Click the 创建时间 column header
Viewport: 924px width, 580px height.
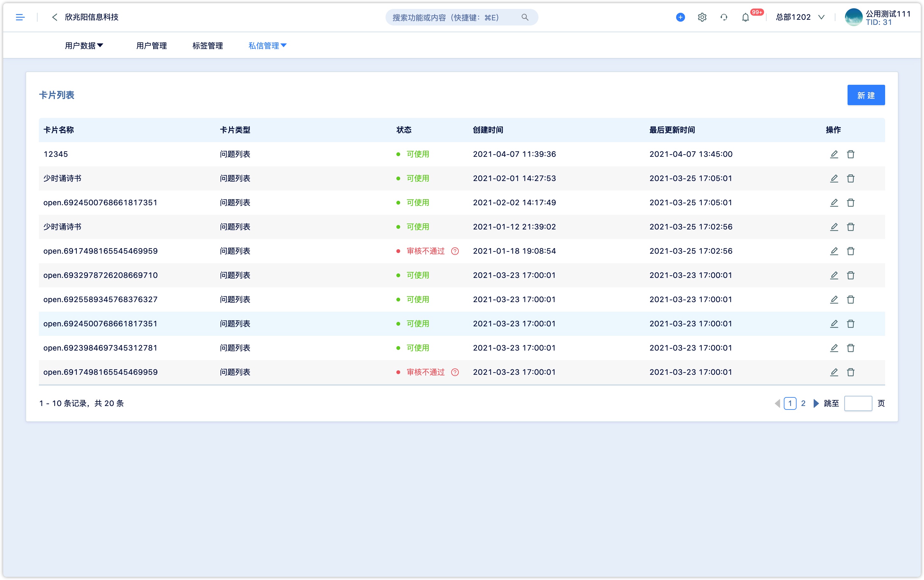pos(488,130)
